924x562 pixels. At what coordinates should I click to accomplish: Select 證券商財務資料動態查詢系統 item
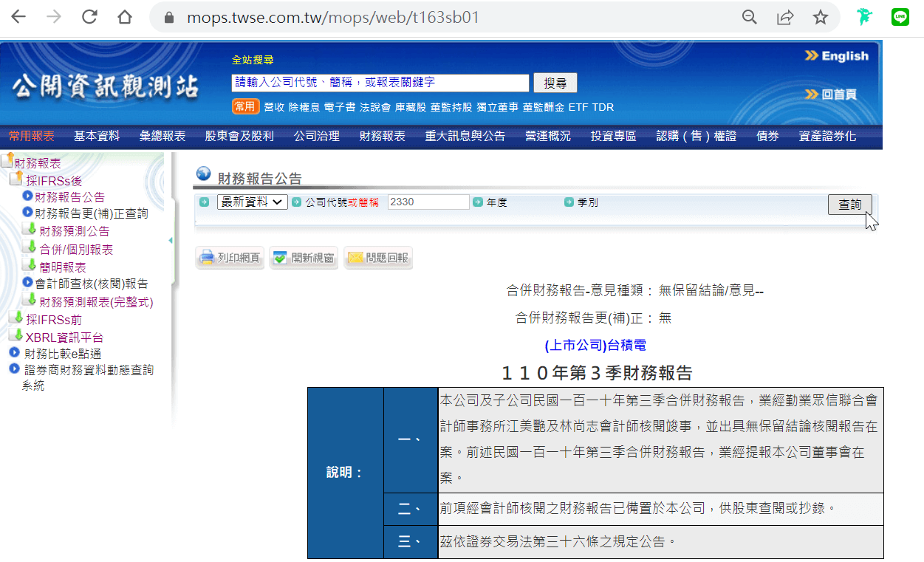(88, 377)
